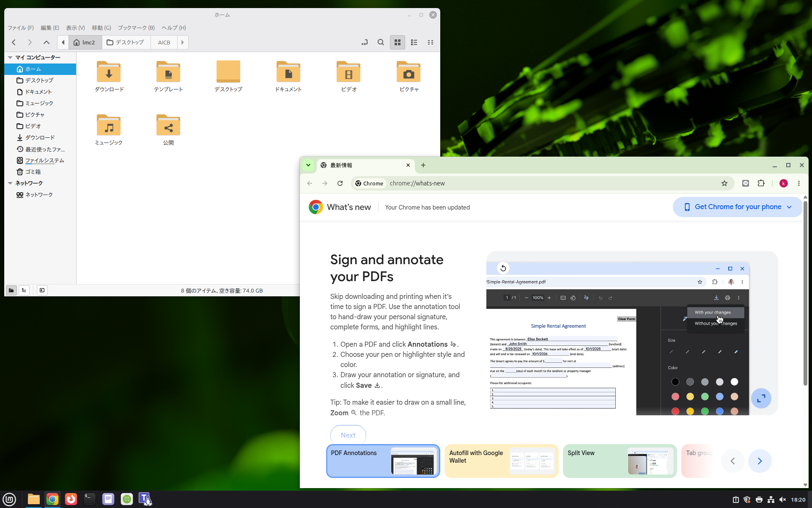
Task: Select lmc2 in the path bar
Action: pyautogui.click(x=85, y=42)
